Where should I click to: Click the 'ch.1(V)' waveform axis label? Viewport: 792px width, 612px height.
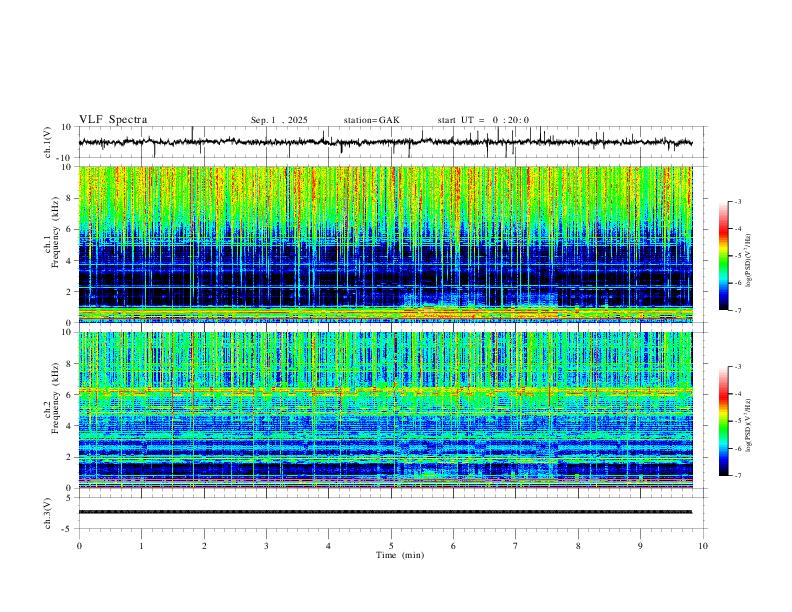pyautogui.click(x=48, y=142)
